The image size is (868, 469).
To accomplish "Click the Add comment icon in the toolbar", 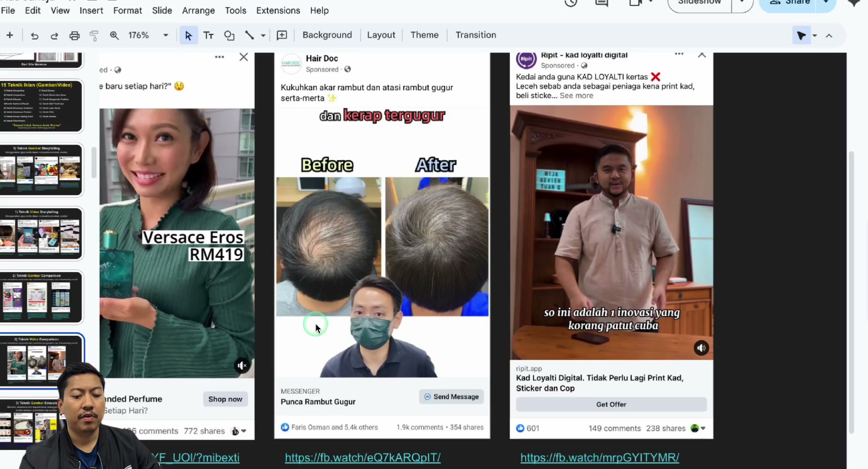I will coord(282,36).
